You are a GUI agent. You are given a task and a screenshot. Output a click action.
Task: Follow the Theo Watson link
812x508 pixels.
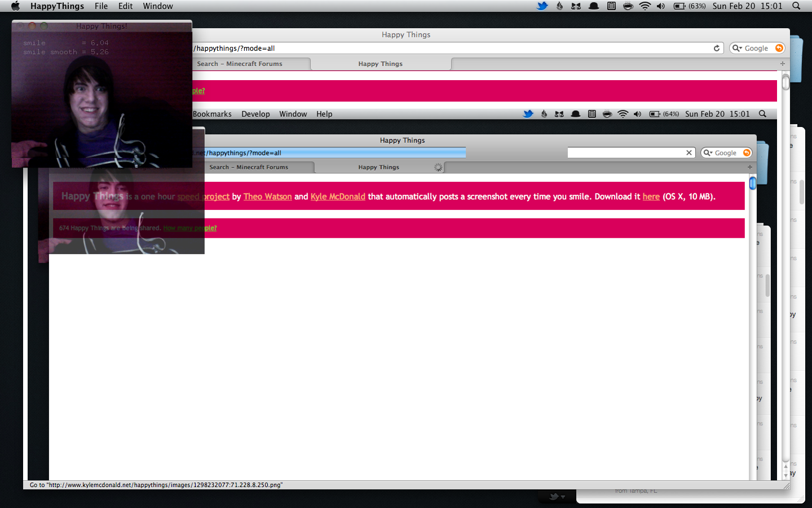267,196
